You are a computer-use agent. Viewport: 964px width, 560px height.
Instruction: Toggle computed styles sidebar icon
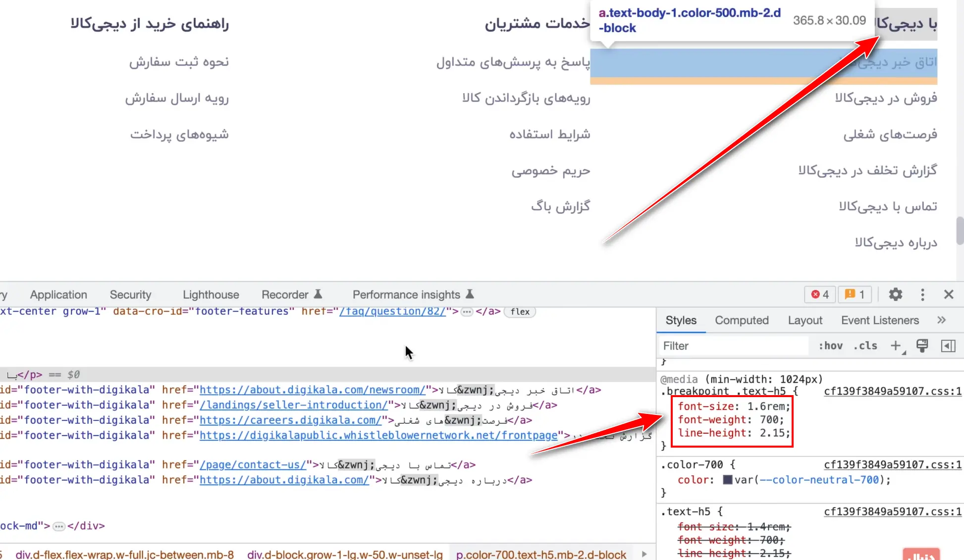coord(948,346)
